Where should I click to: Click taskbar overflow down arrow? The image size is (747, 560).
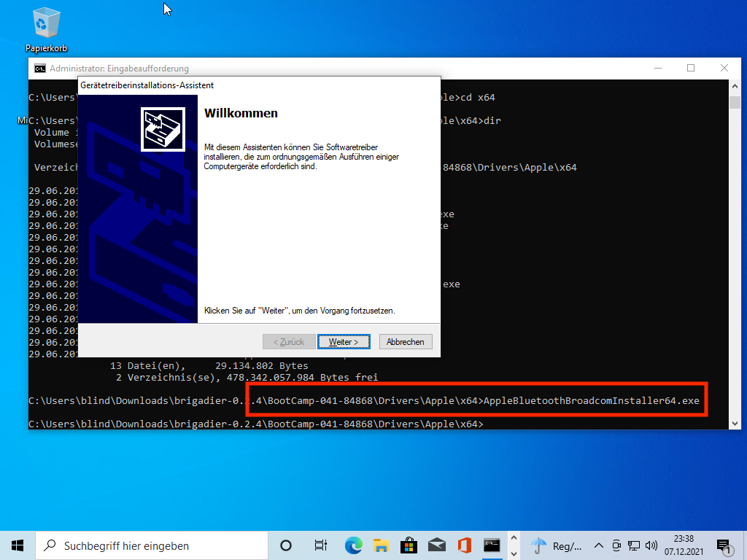[x=514, y=554]
